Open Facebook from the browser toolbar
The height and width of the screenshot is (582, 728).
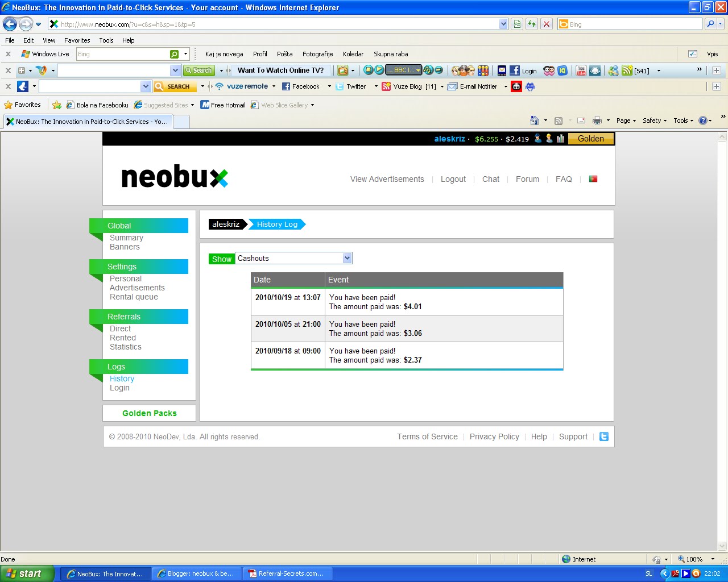coord(303,86)
